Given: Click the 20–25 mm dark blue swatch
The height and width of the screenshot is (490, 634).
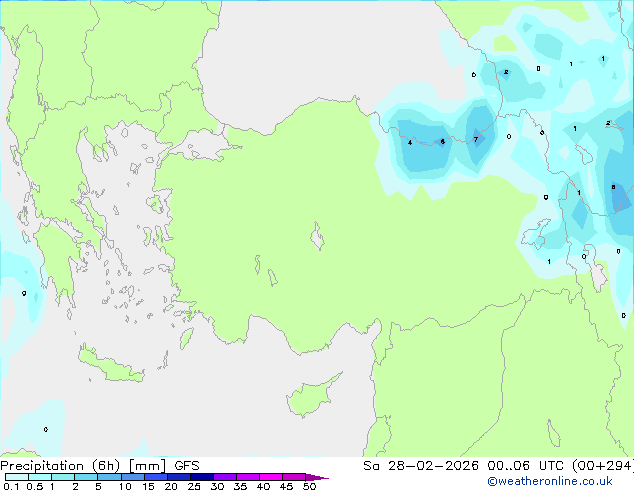Looking at the screenshot, I should [178, 477].
